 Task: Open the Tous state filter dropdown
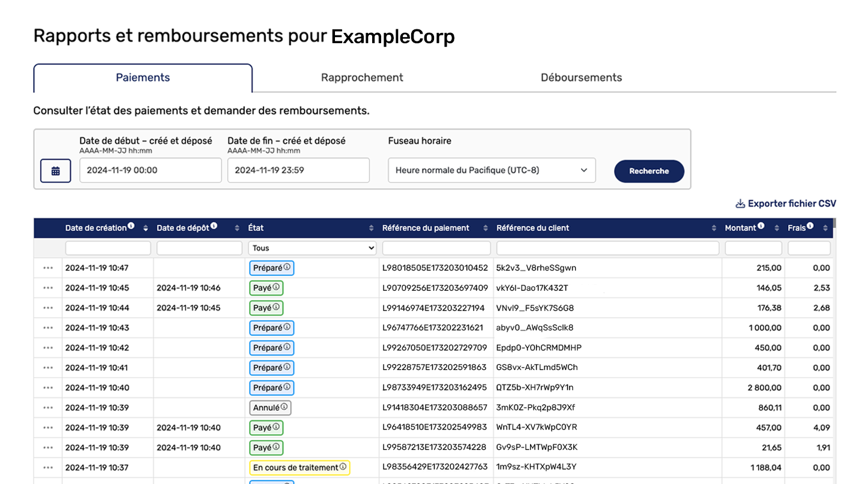click(312, 248)
